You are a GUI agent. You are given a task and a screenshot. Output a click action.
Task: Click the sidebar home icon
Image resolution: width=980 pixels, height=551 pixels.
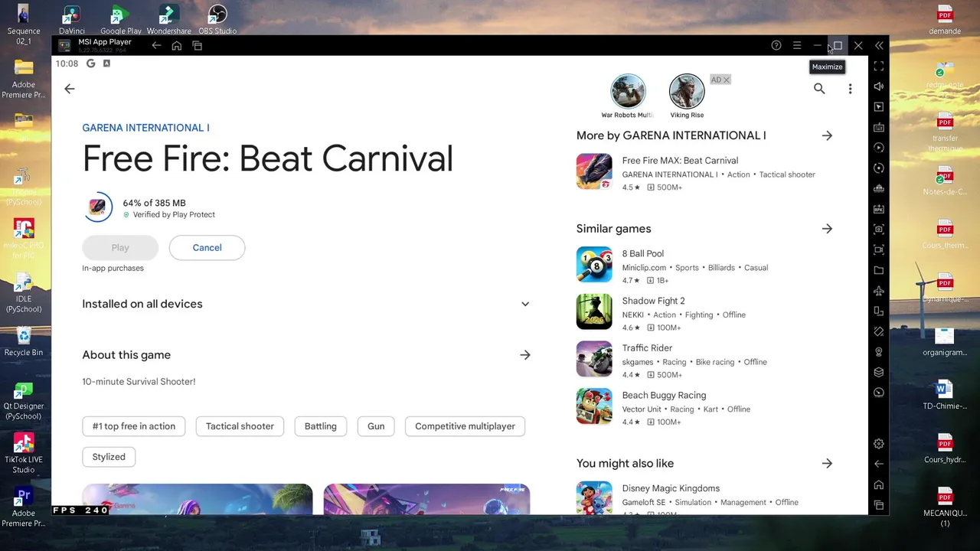[x=879, y=484]
